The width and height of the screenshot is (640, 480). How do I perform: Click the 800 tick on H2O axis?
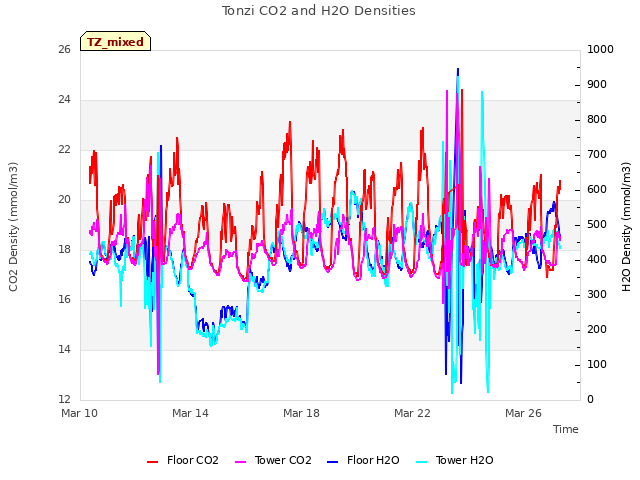tap(597, 120)
